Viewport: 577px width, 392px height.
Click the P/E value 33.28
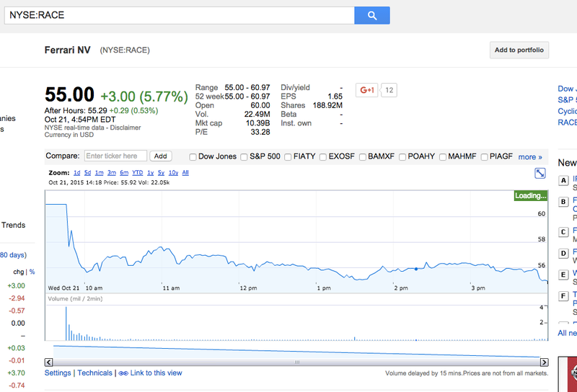(x=260, y=132)
